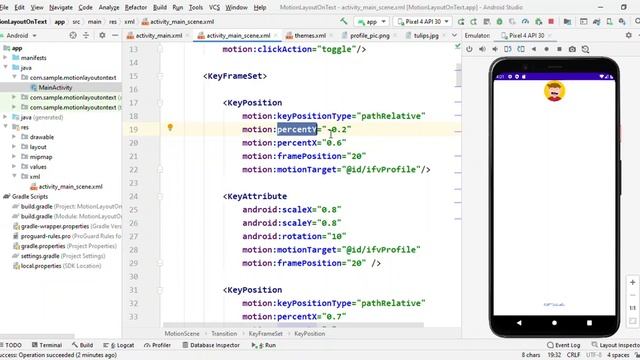This screenshot has height=360, width=640.
Task: Click Select Opened File target icon in Project panel
Action: coord(73,36)
